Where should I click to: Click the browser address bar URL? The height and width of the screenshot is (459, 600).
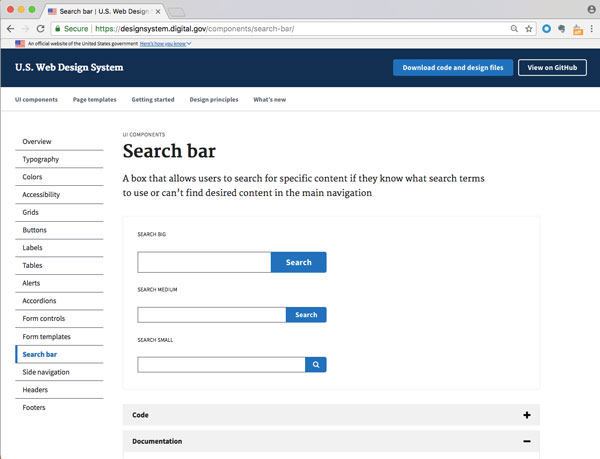194,29
